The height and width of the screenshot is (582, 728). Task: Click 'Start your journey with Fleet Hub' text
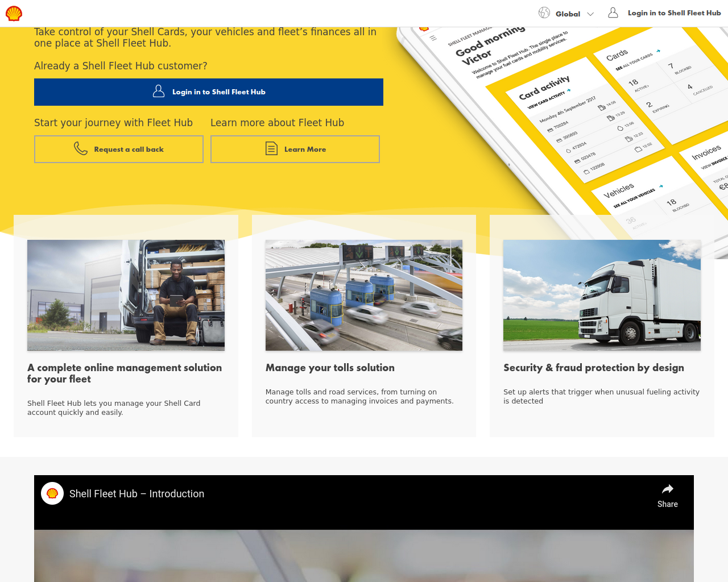113,123
